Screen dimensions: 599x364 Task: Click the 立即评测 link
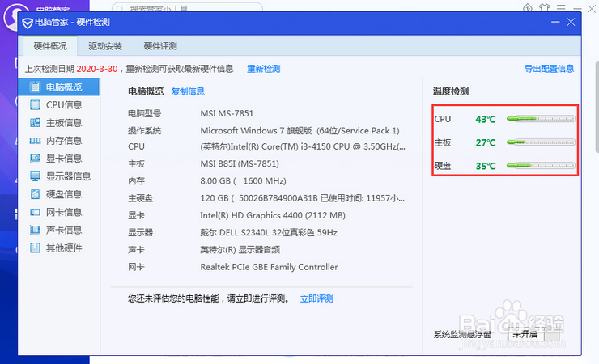(x=316, y=298)
